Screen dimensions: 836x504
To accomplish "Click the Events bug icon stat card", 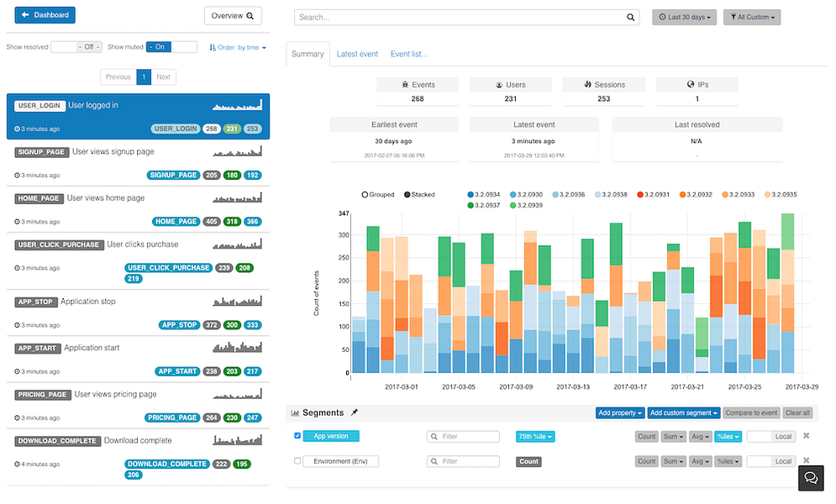I will pos(418,85).
